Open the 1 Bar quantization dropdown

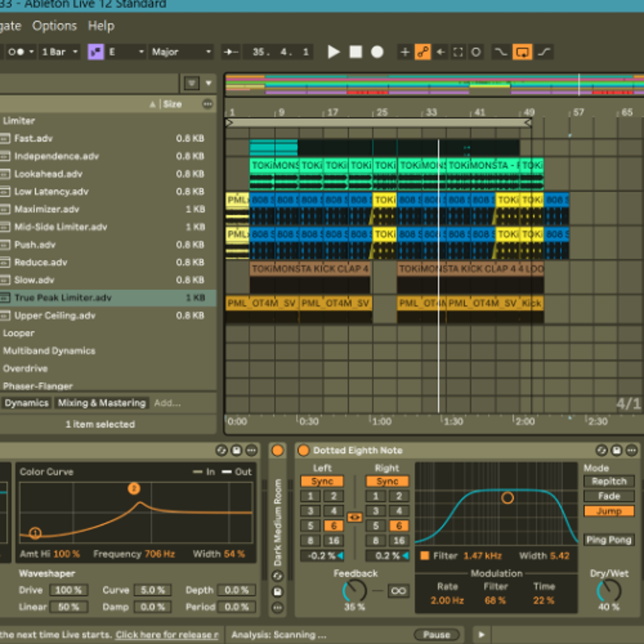coord(59,52)
